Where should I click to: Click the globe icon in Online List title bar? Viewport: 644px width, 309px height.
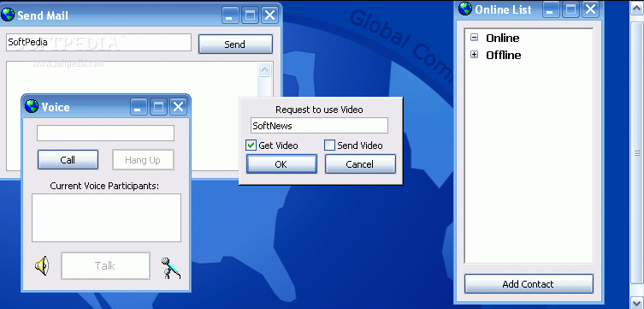pos(465,9)
